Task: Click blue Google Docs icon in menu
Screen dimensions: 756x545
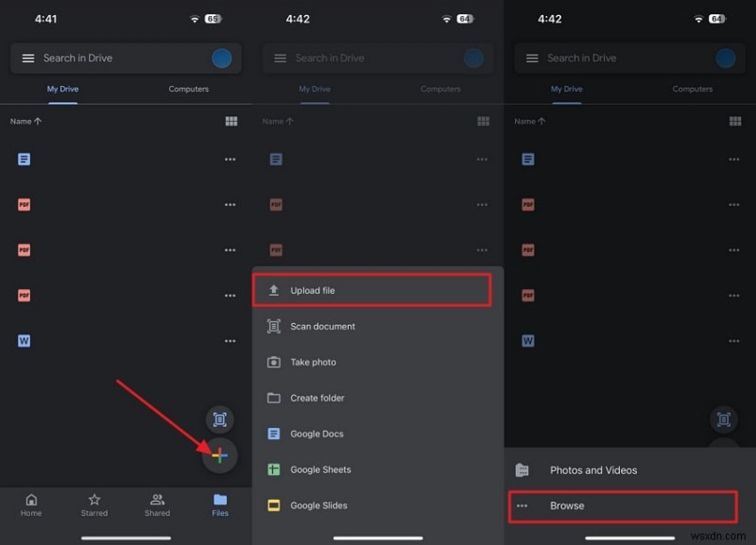Action: click(x=274, y=434)
